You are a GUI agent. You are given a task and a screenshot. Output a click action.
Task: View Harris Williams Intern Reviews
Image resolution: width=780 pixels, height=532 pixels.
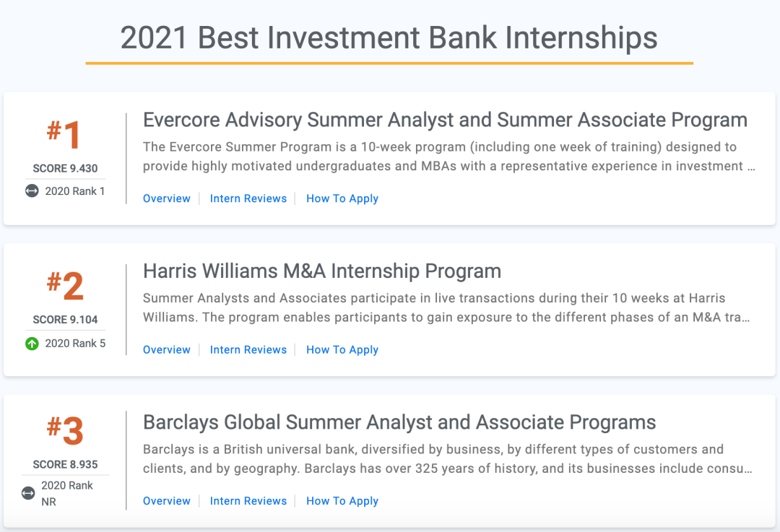pos(248,350)
